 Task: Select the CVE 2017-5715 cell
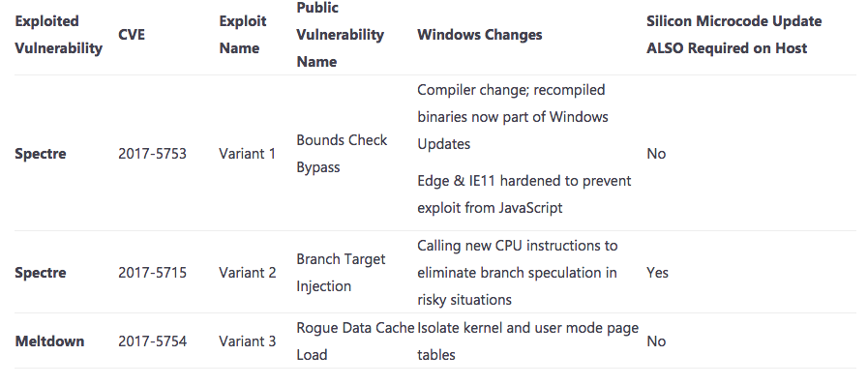[x=152, y=273]
